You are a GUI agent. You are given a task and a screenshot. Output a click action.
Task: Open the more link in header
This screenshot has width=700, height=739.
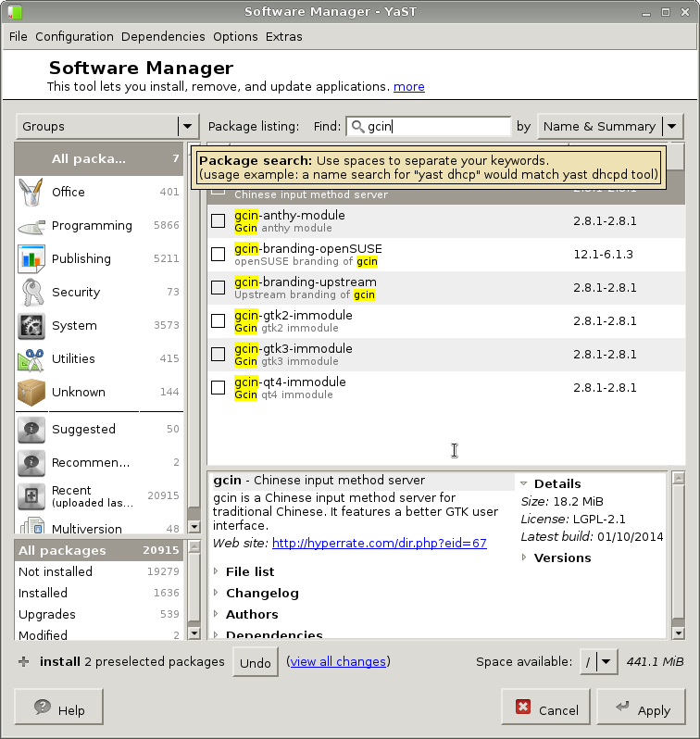[409, 87]
